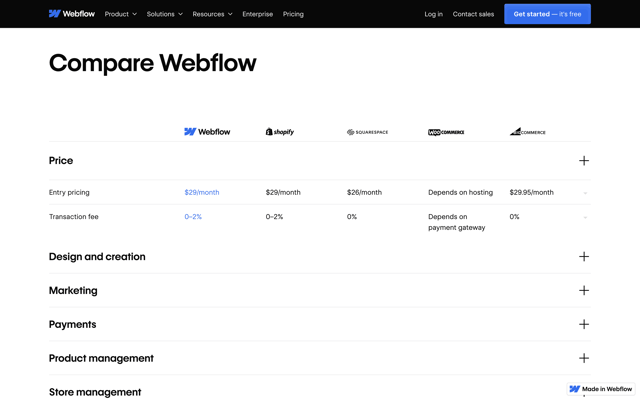Expand the Entry pricing row chevron
640x400 pixels.
[x=585, y=193]
